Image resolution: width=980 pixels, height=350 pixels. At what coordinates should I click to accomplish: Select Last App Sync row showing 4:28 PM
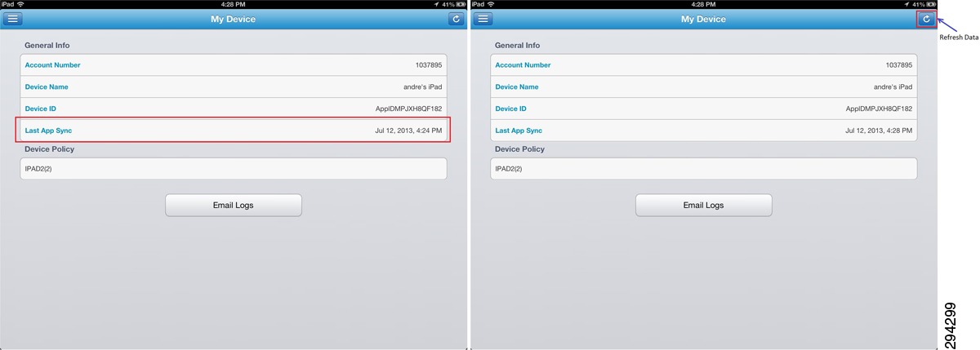[704, 131]
